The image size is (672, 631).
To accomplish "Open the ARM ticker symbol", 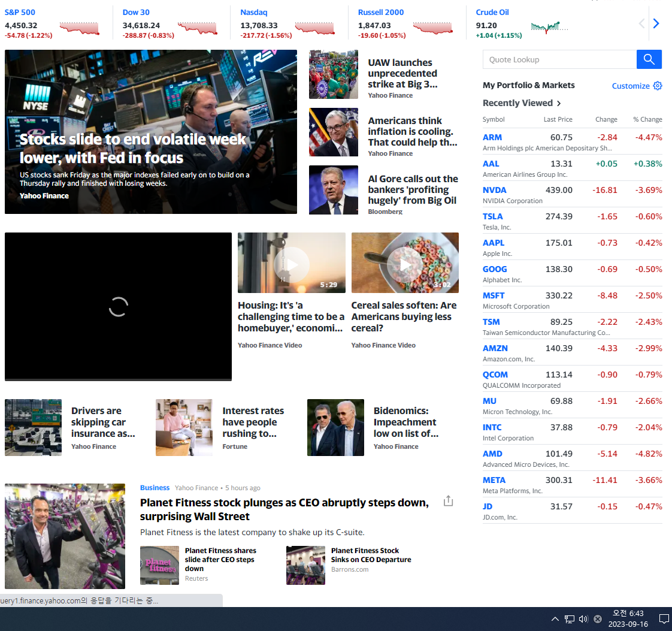I will click(x=492, y=137).
